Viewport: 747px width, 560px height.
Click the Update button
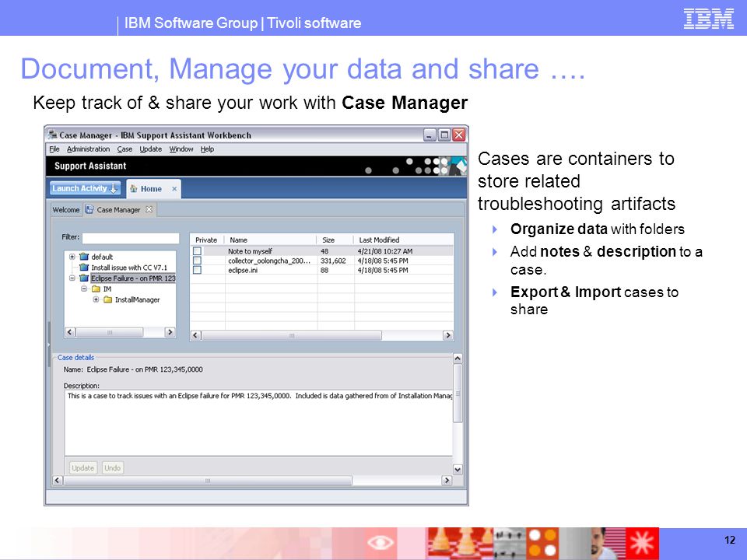tap(83, 468)
